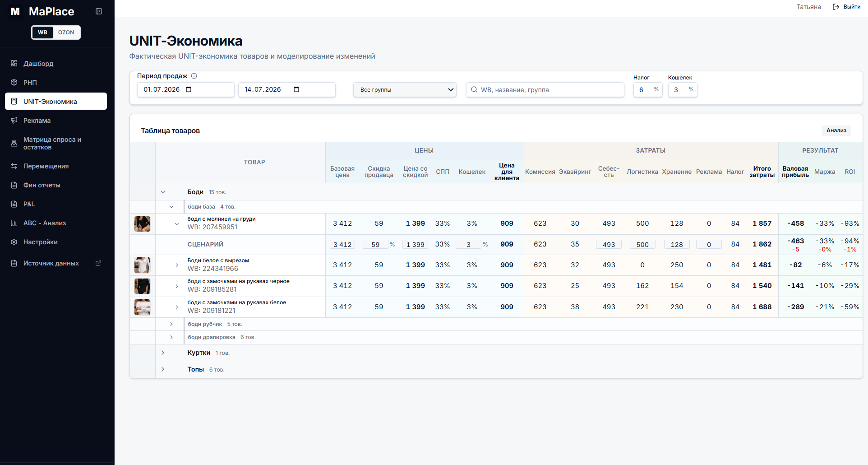
Task: Click the search magnifier icon
Action: click(474, 89)
